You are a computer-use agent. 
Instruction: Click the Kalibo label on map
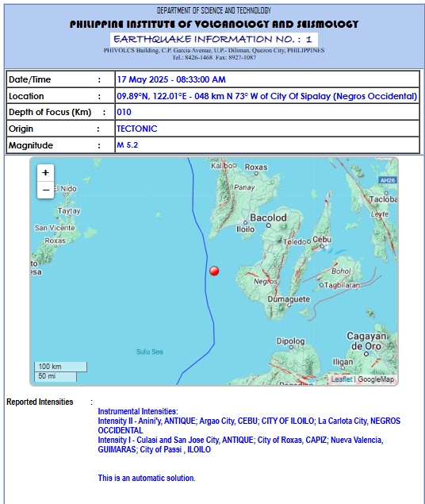pyautogui.click(x=224, y=166)
